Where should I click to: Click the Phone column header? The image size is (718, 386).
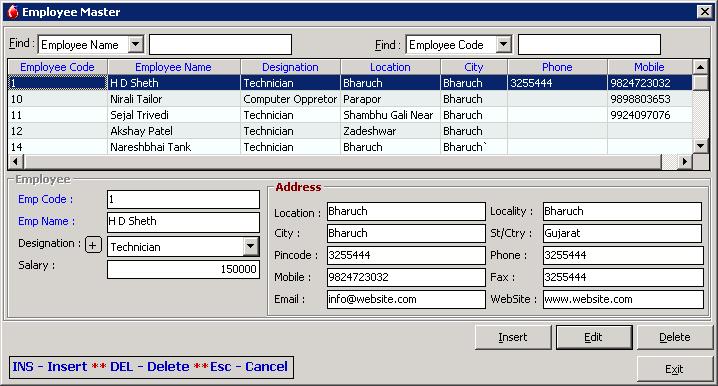tap(557, 67)
